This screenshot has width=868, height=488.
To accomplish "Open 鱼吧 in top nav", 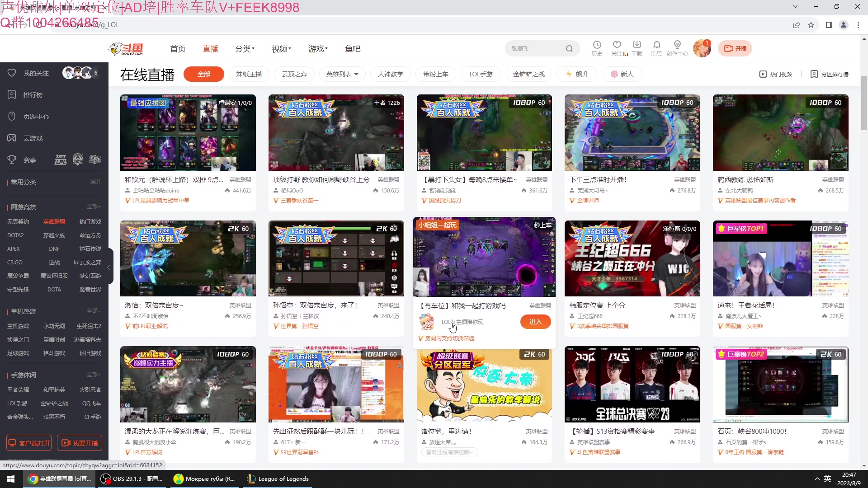I will [353, 49].
